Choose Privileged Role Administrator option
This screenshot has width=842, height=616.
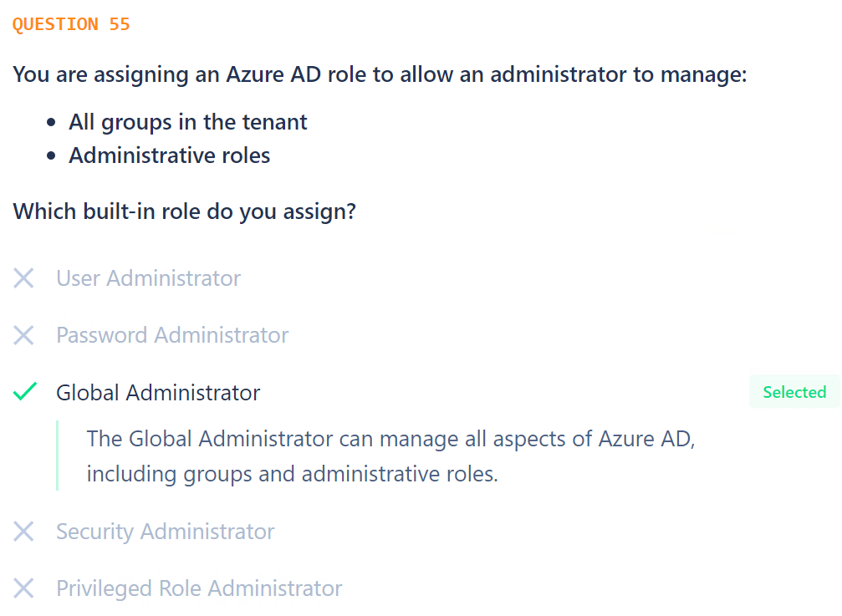[199, 588]
